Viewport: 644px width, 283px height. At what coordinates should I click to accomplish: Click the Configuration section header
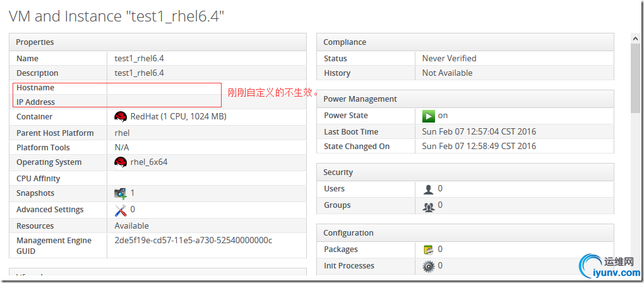[x=465, y=233]
